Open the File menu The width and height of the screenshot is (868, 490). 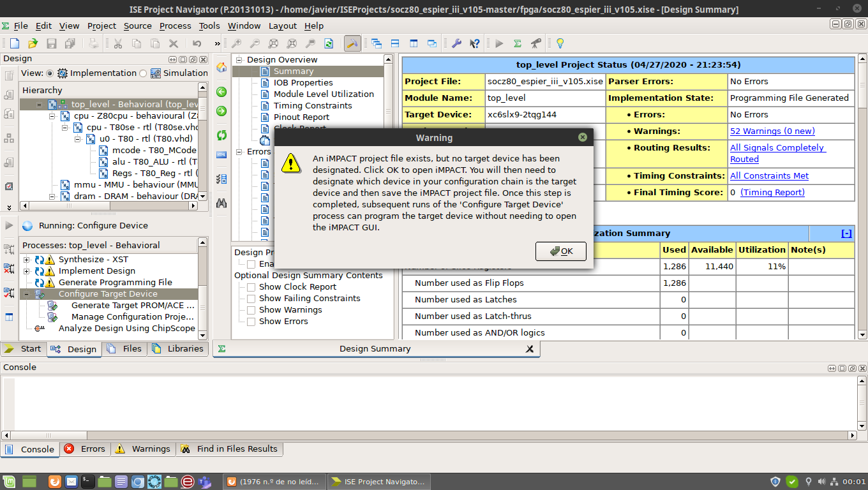[x=21, y=26]
